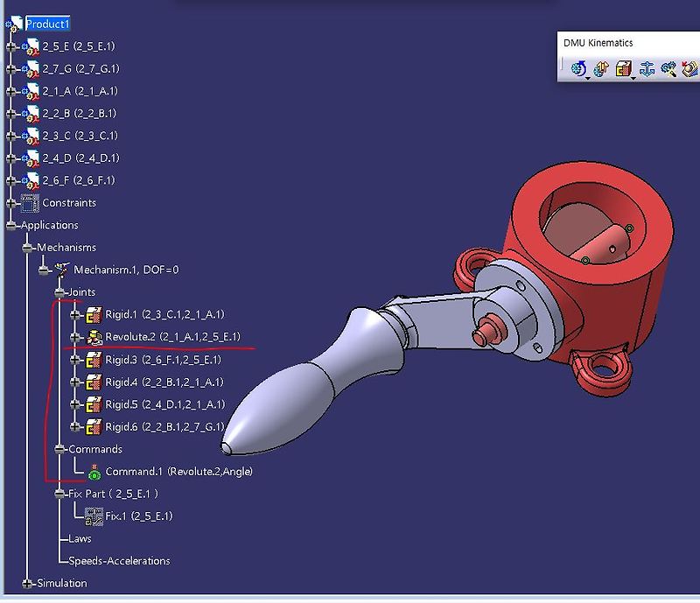Select the Product1 root node
700x603 pixels.
[x=48, y=24]
